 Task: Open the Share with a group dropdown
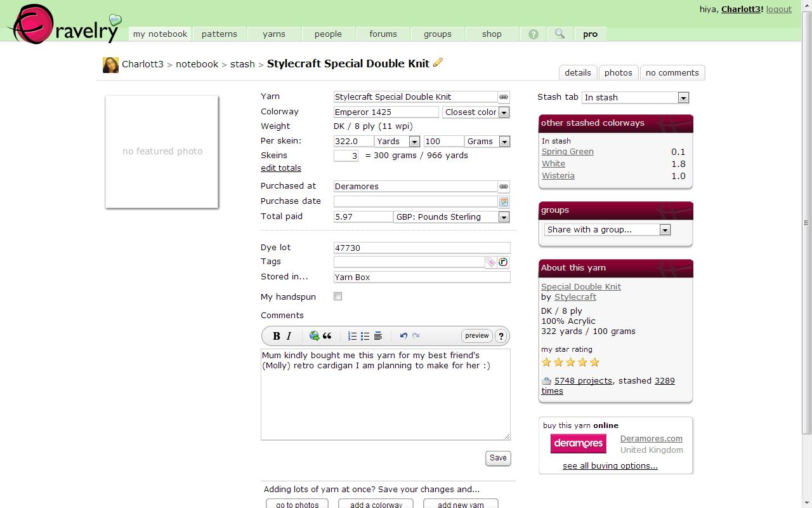[607, 230]
